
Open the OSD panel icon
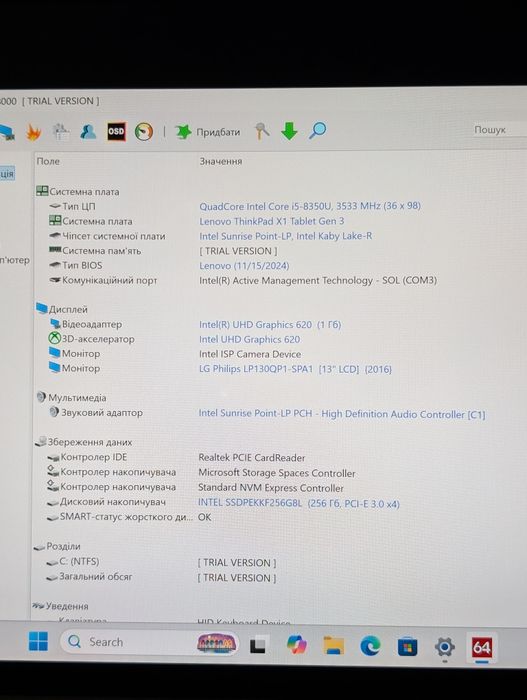(x=116, y=131)
